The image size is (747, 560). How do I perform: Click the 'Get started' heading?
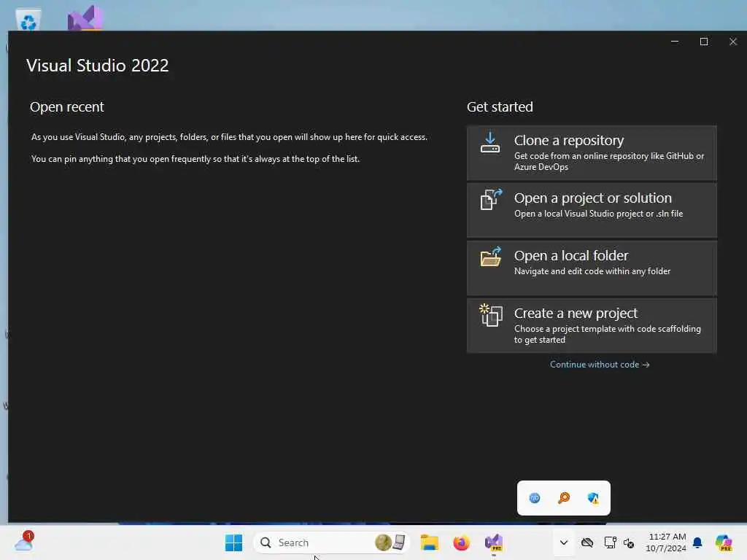pyautogui.click(x=500, y=106)
